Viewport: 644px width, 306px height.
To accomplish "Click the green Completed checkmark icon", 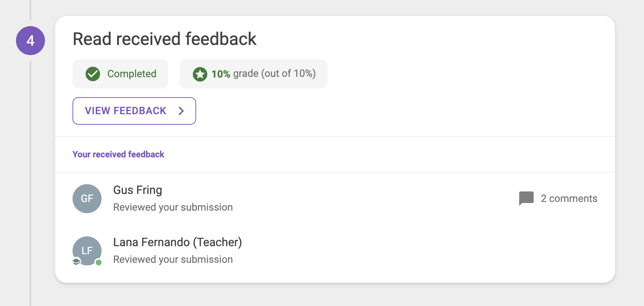I will pos(93,74).
